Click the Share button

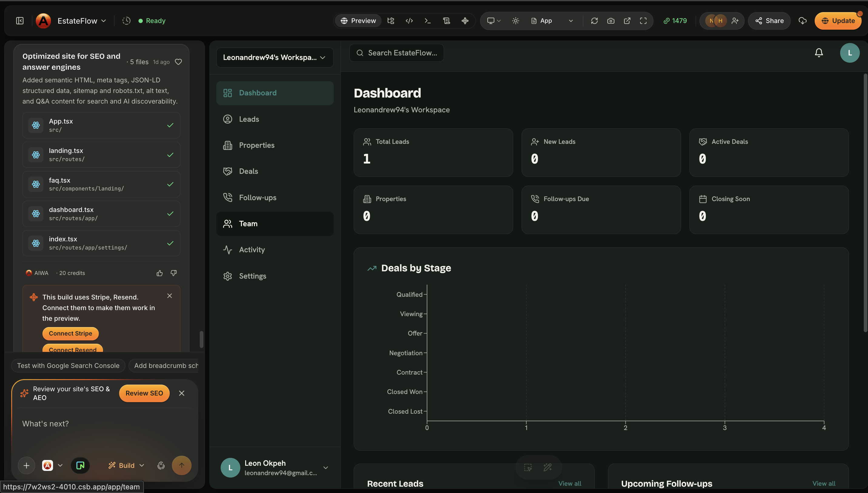tap(769, 21)
